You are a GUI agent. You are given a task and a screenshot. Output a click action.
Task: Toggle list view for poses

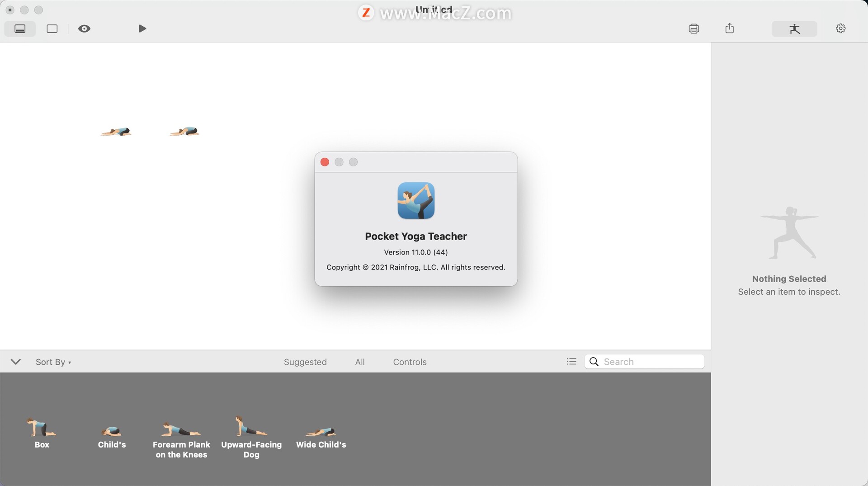pyautogui.click(x=571, y=362)
